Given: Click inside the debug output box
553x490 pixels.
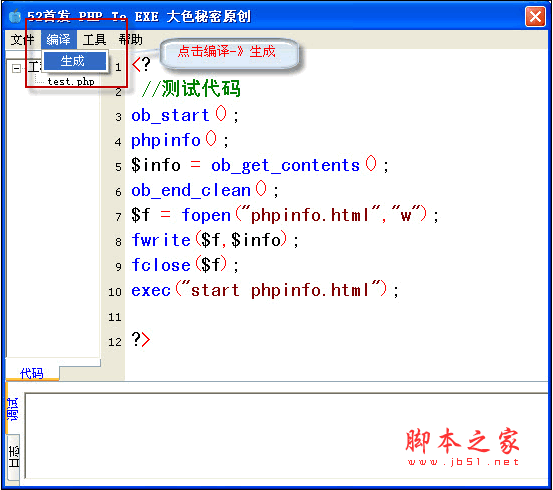Looking at the screenshot, I should (286, 435).
